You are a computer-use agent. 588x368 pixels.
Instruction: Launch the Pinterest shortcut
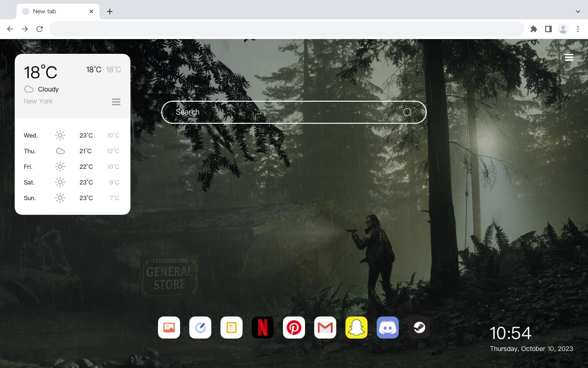pos(294,328)
